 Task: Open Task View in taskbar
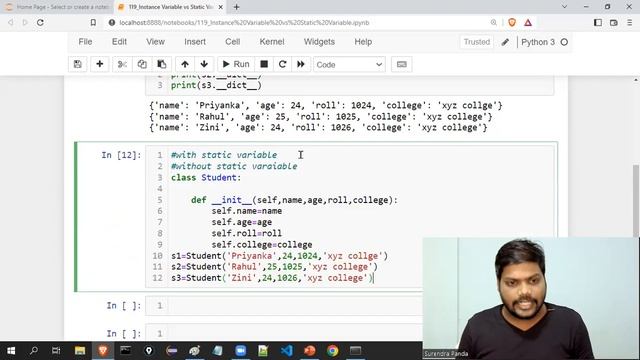(56, 351)
